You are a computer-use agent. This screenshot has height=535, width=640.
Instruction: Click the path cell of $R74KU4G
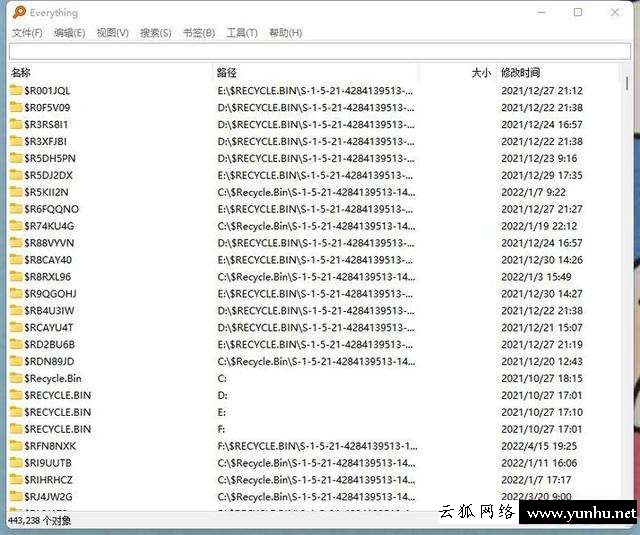tap(316, 226)
